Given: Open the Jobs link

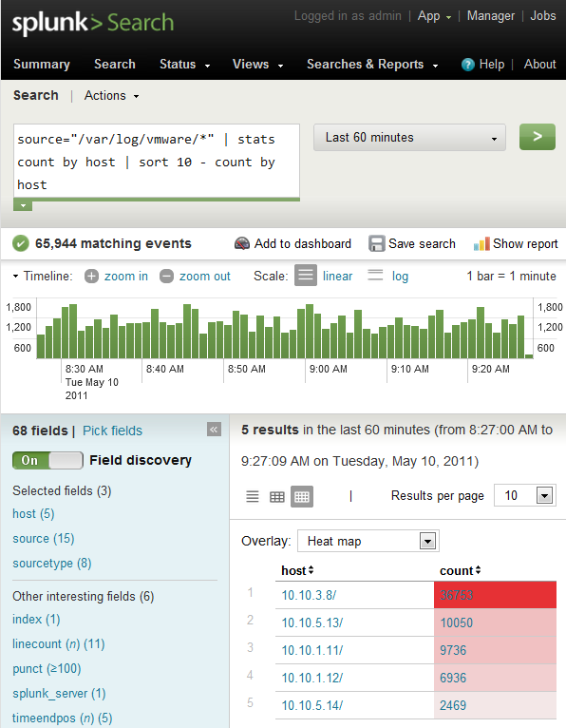Looking at the screenshot, I should click(x=543, y=16).
